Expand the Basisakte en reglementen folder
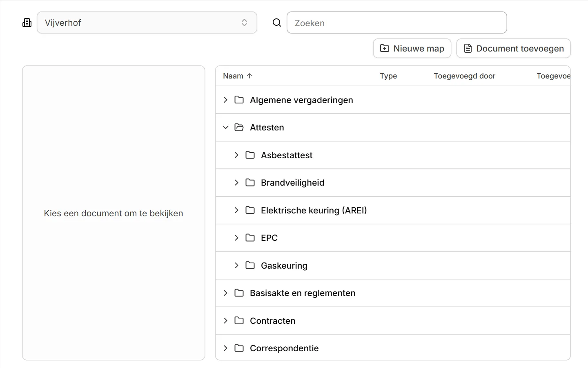 225,293
